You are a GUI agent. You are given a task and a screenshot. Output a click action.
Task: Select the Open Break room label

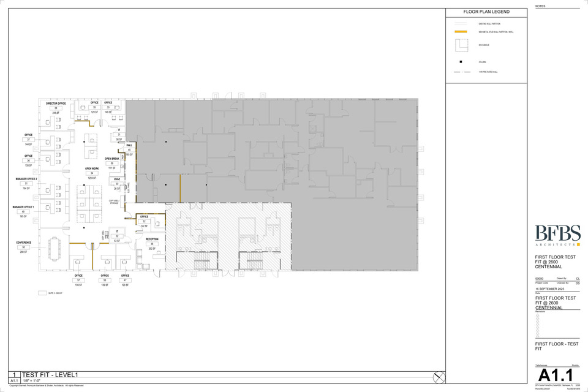[111, 159]
